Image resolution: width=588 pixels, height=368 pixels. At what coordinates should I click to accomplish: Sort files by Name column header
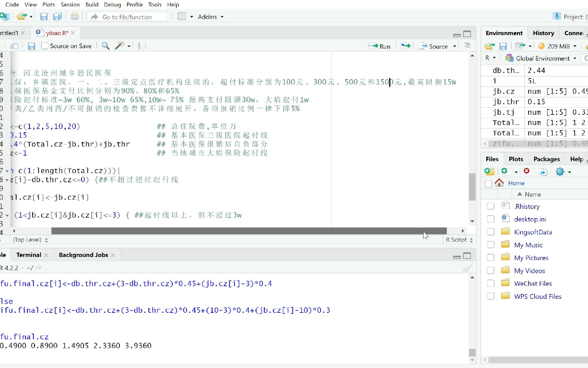pyautogui.click(x=533, y=194)
